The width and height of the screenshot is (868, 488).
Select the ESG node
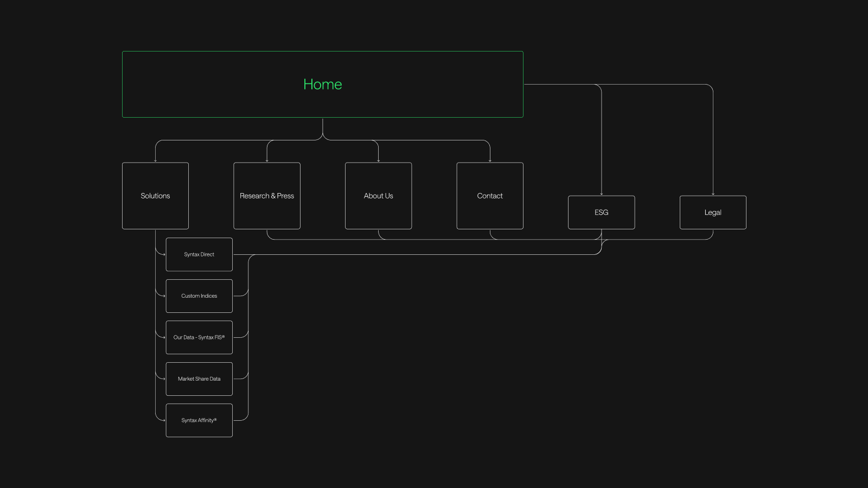tap(601, 213)
